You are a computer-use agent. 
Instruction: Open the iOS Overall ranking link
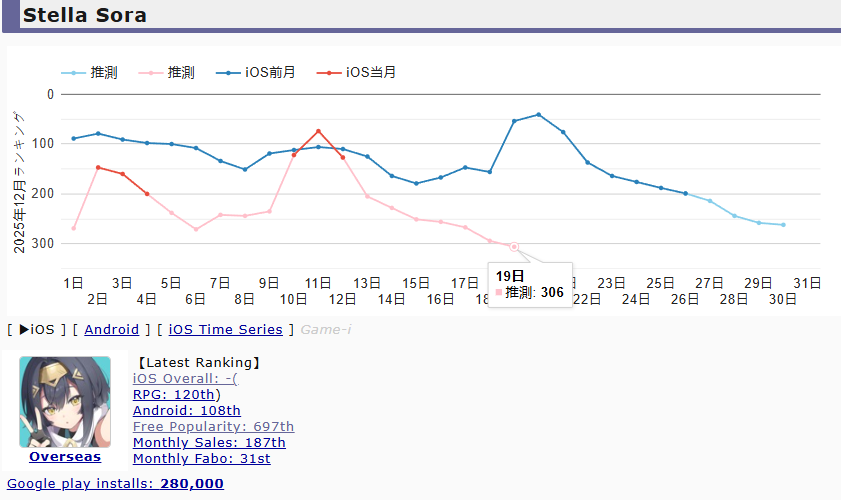pos(185,379)
